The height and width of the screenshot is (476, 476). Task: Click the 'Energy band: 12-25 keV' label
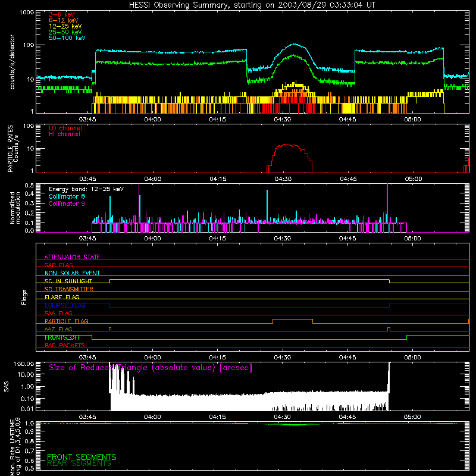86,189
